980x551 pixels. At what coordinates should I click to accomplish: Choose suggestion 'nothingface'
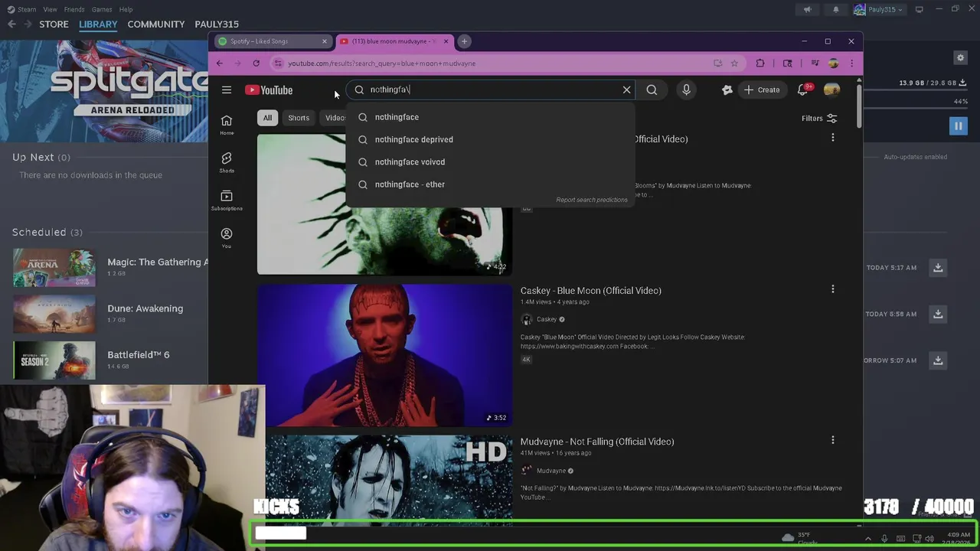pos(491,117)
